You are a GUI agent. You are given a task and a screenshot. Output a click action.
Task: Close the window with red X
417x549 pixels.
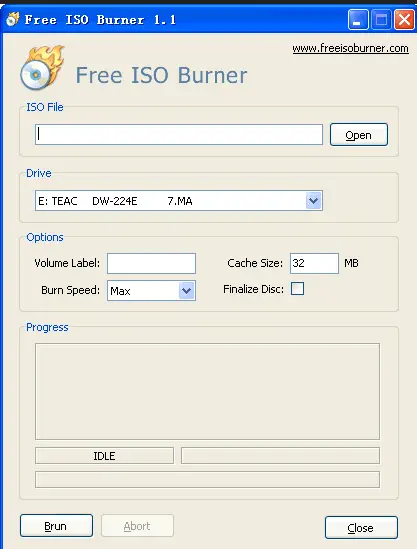(404, 20)
